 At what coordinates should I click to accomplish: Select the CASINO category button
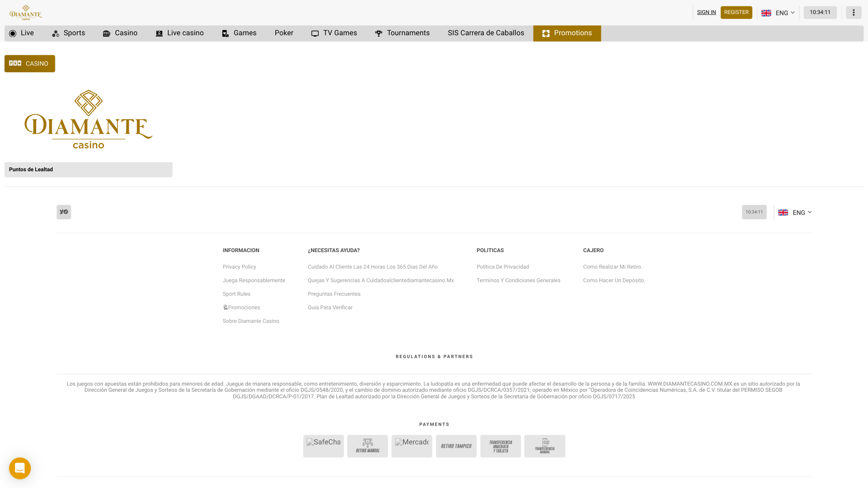pos(30,64)
